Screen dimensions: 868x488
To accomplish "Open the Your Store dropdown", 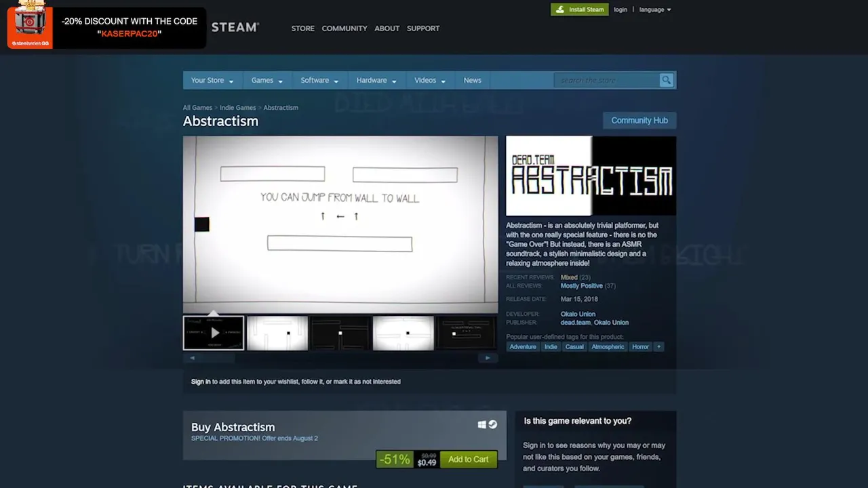I will 212,80.
